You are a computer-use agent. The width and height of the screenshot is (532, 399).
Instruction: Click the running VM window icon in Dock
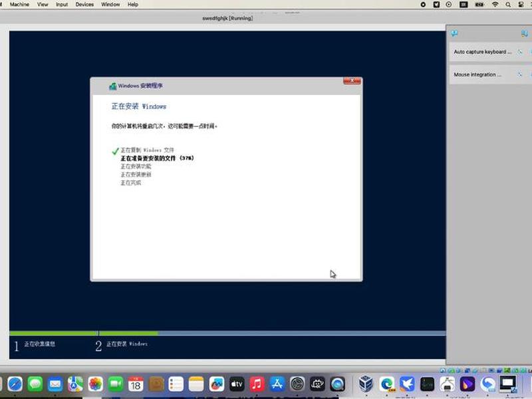[x=507, y=384]
